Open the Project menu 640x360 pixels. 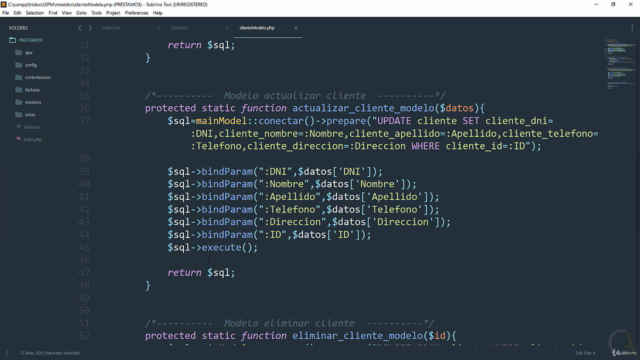pyautogui.click(x=113, y=13)
